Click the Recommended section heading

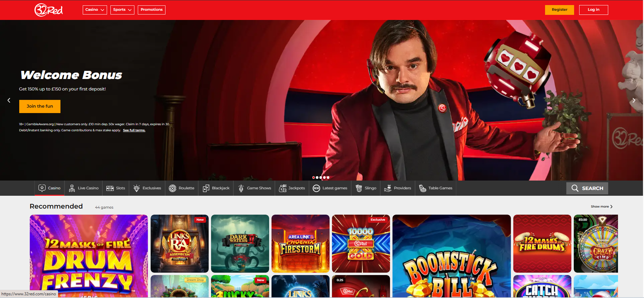pos(56,206)
